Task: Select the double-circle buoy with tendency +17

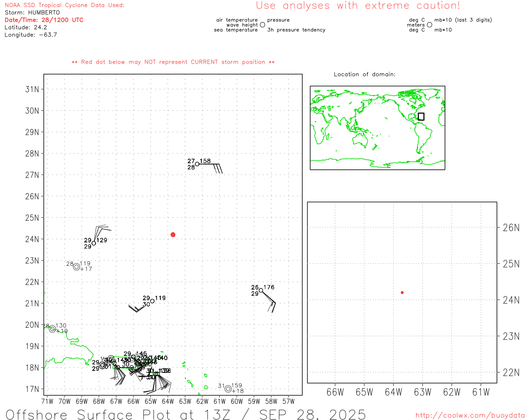Action: coord(76,267)
